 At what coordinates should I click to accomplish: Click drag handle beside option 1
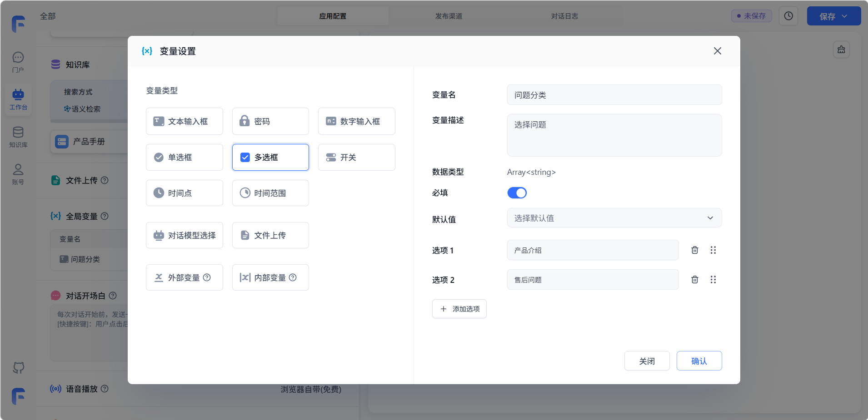[x=713, y=250]
